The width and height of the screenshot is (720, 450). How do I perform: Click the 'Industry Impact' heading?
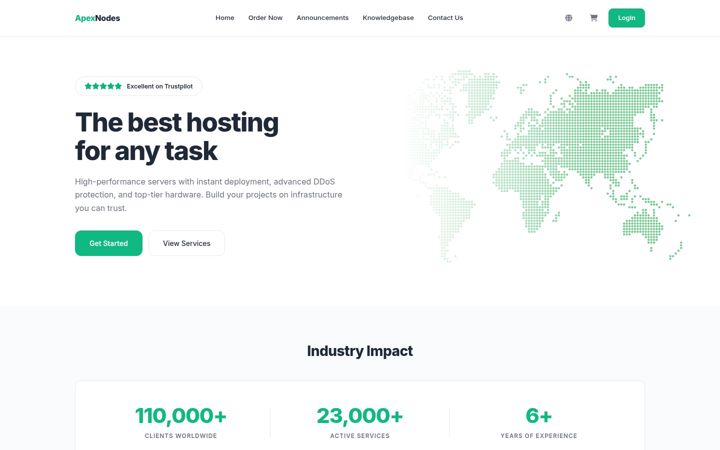pyautogui.click(x=360, y=351)
